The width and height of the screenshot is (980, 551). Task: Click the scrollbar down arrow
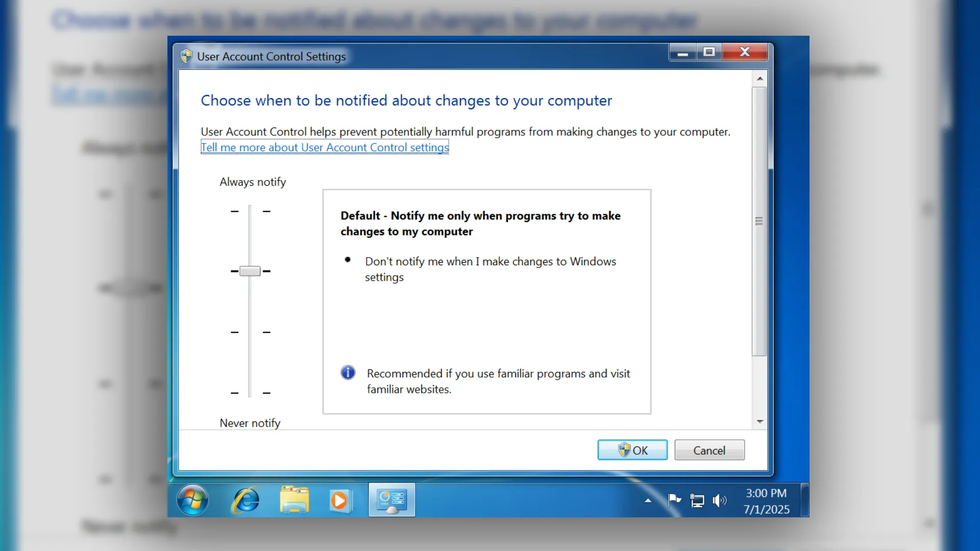tap(759, 421)
